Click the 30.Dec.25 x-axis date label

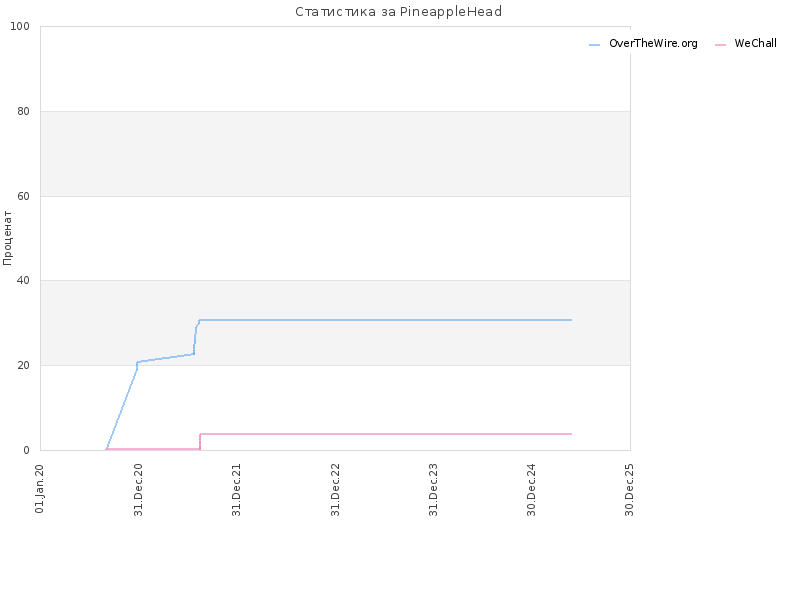[629, 490]
